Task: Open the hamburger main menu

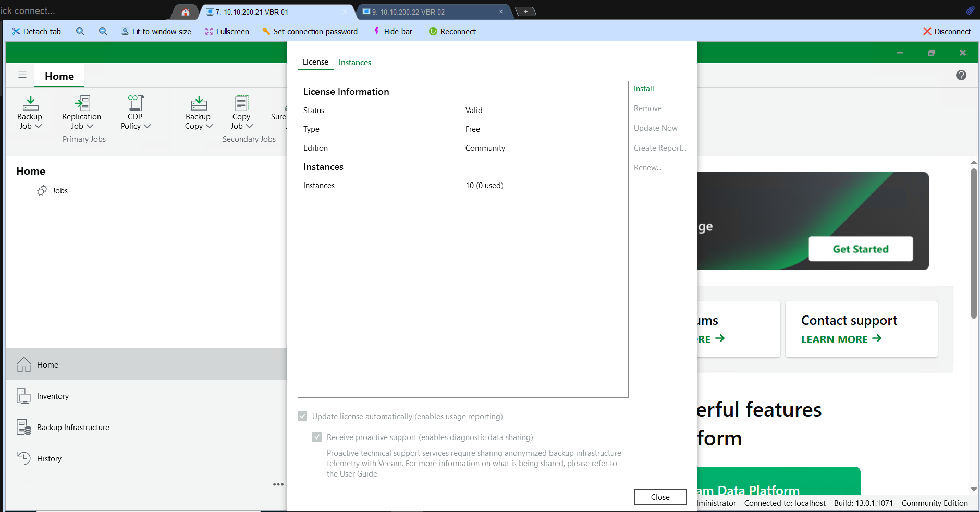Action: point(22,75)
